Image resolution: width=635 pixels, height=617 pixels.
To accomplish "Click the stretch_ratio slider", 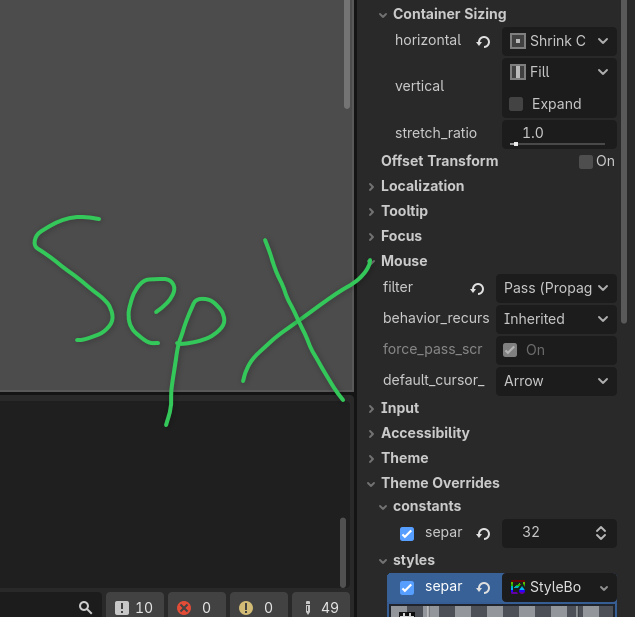I will [559, 144].
